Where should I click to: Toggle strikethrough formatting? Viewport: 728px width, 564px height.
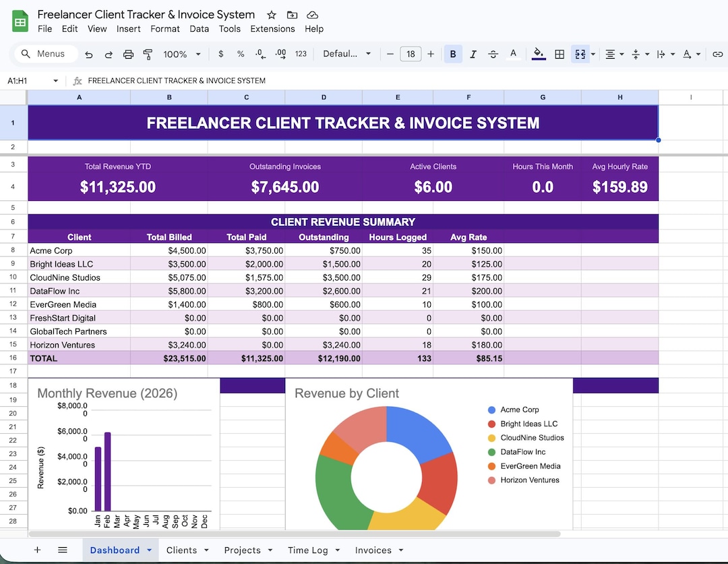click(493, 54)
